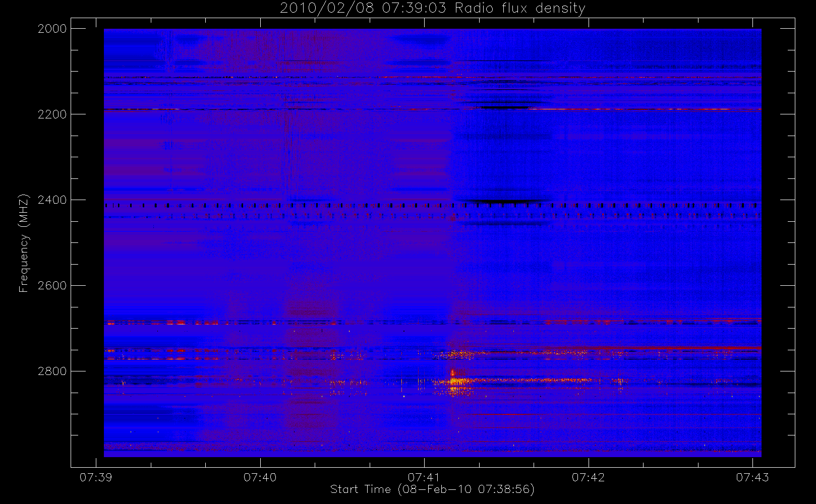Click the 2600 frequency tick label

coord(52,286)
